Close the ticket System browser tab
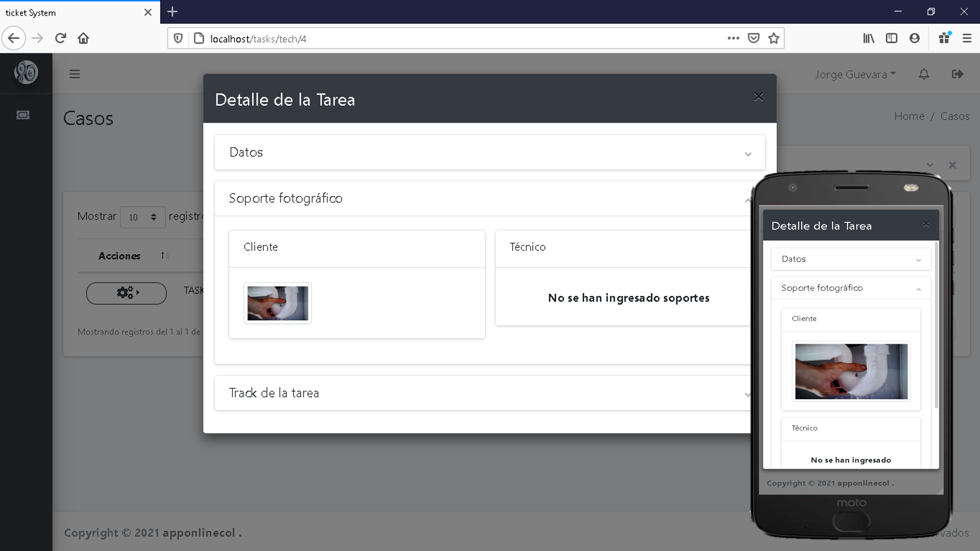 point(148,13)
